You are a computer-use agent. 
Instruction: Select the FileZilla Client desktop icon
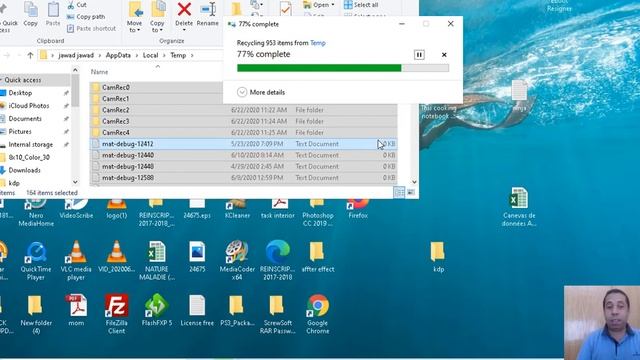click(x=116, y=314)
